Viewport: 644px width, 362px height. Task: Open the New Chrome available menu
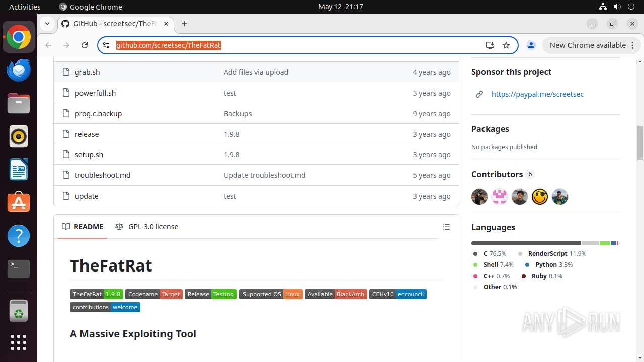591,45
